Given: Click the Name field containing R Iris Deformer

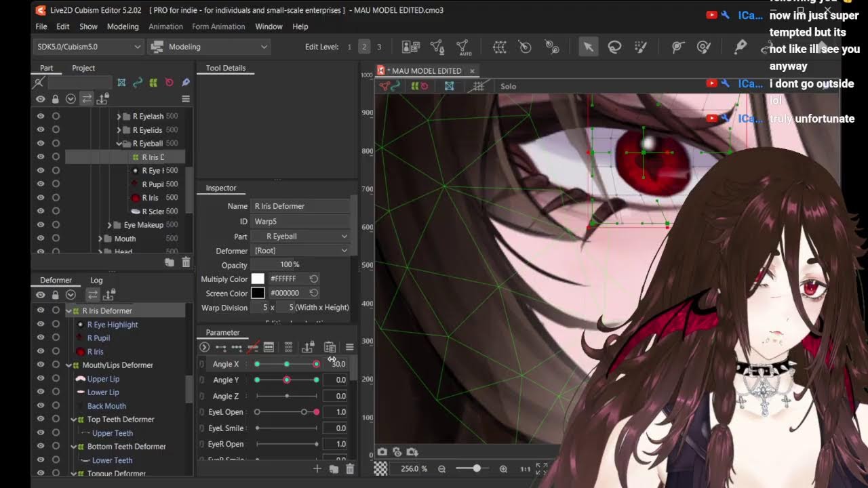Looking at the screenshot, I should (x=300, y=206).
